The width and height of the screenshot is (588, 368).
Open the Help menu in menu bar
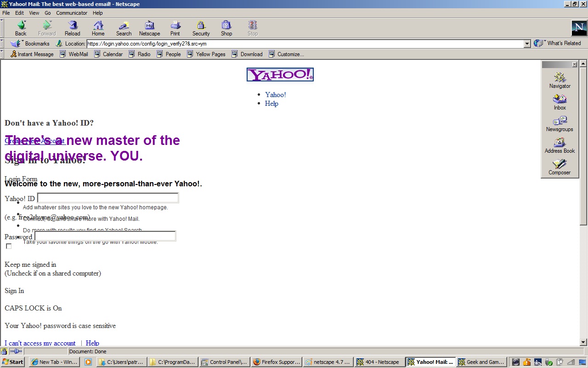point(98,13)
